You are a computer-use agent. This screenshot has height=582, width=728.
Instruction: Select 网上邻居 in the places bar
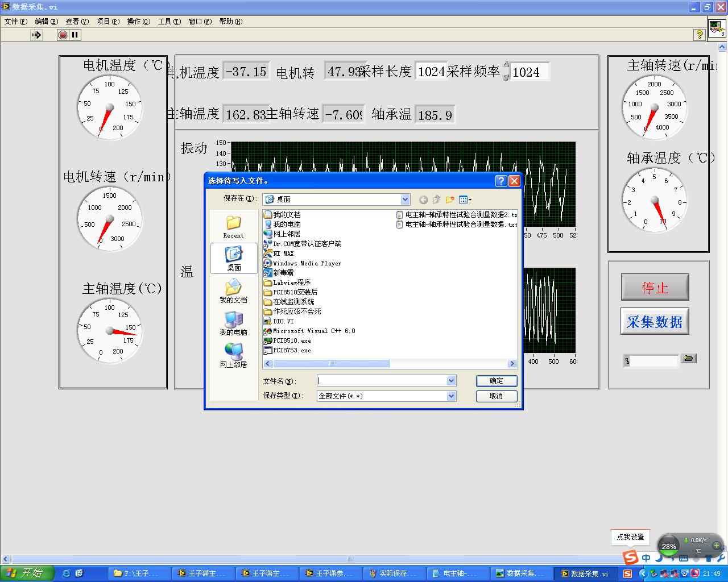234,356
